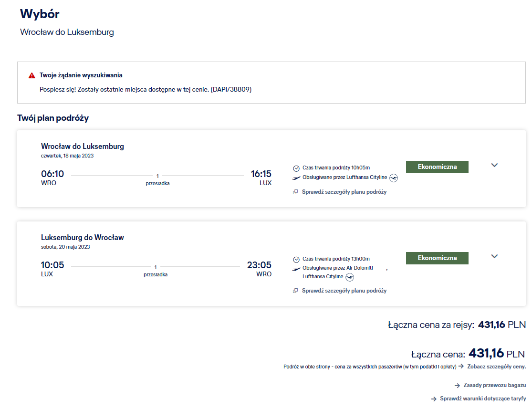Click the clock icon for the 10h05m duration
The width and height of the screenshot is (532, 409).
[x=296, y=168]
